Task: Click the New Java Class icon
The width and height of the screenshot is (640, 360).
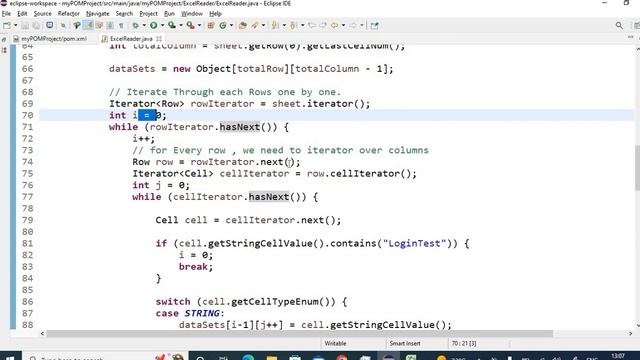Action: [x=223, y=25]
